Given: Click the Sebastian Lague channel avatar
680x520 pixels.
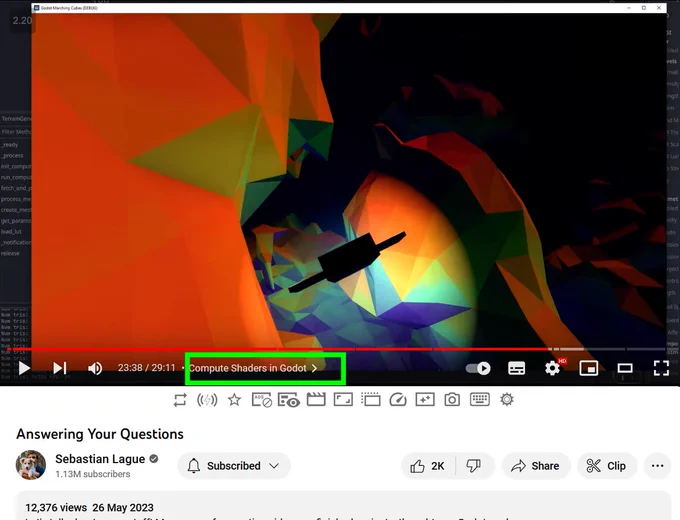Looking at the screenshot, I should 31,465.
